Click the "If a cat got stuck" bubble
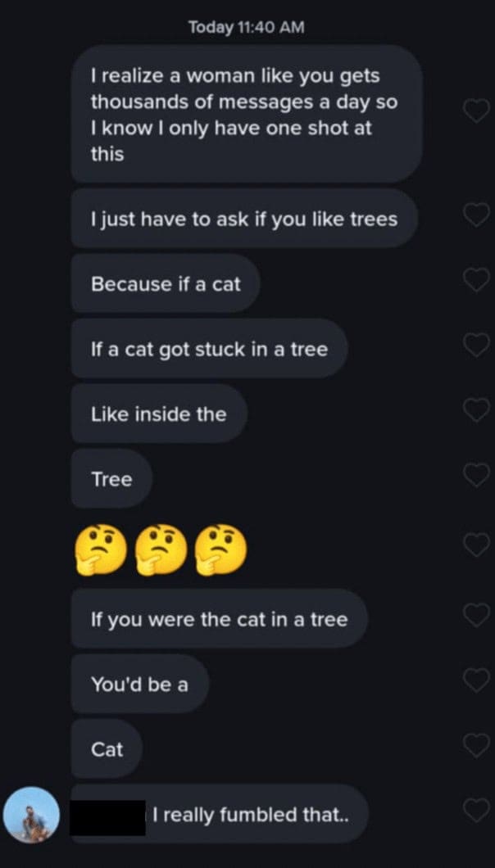Screen dimensions: 495x868 pyautogui.click(x=209, y=350)
